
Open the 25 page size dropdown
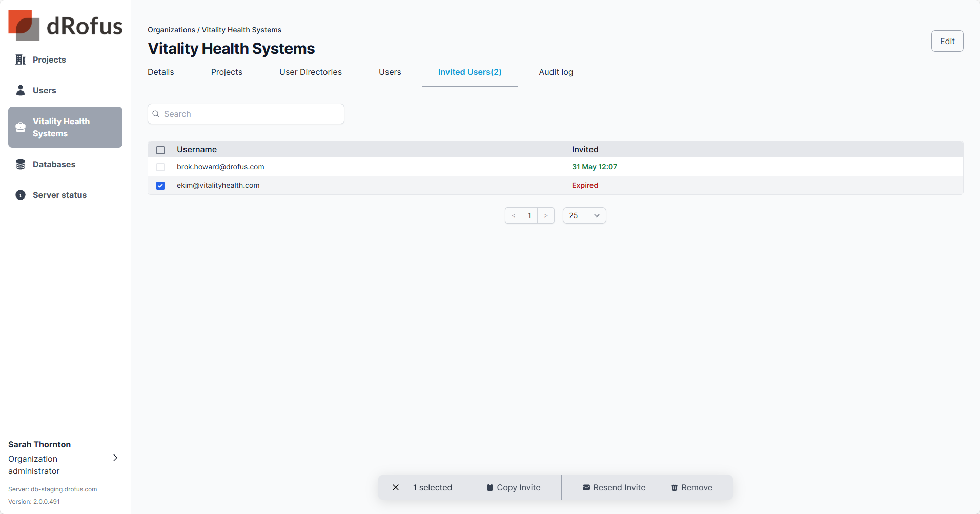pyautogui.click(x=584, y=216)
